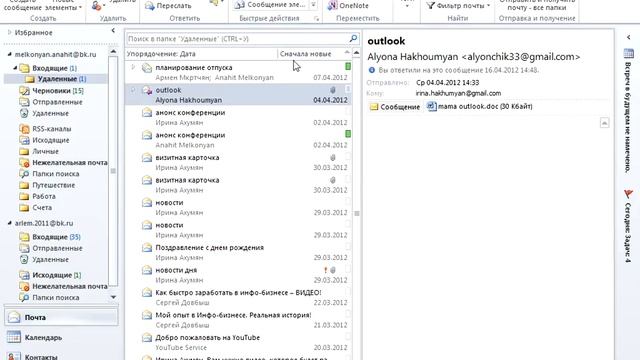
Task: Click the Переслать button
Action: coord(168,6)
